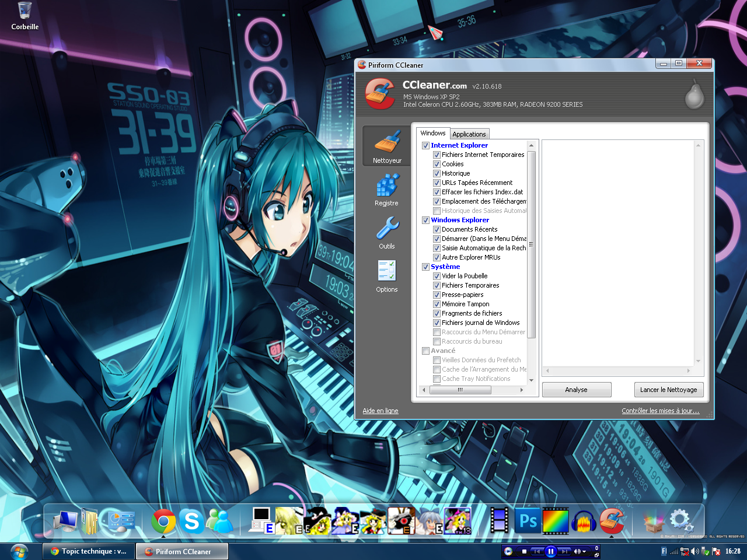The width and height of the screenshot is (747, 560).
Task: Switch to Topic technique taskbar window
Action: click(x=89, y=551)
